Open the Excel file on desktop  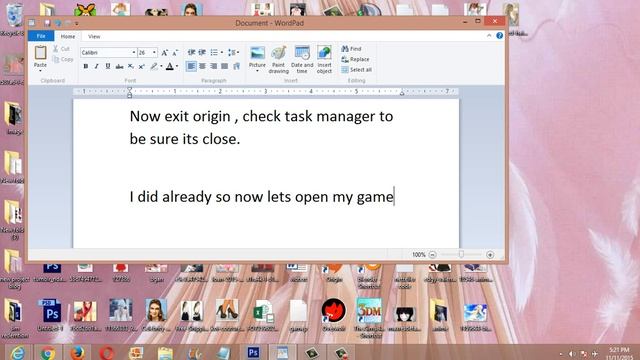(263, 315)
